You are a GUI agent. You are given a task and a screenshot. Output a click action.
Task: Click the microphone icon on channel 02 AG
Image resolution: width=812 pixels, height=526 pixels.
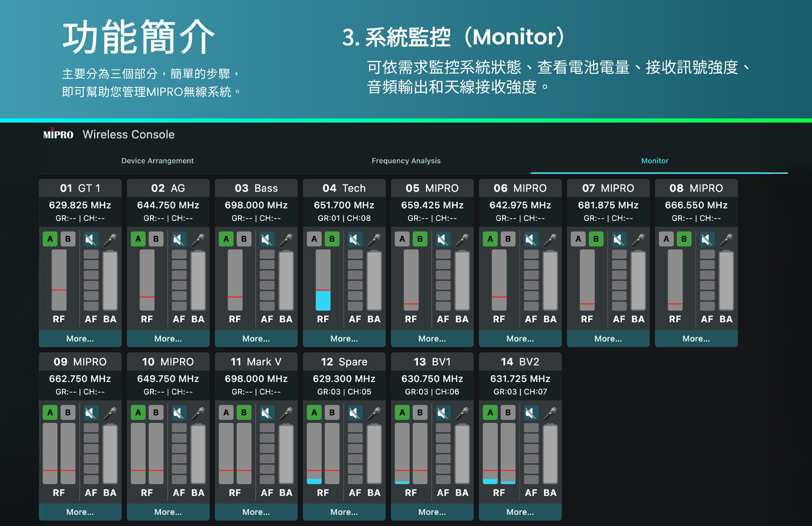(198, 239)
